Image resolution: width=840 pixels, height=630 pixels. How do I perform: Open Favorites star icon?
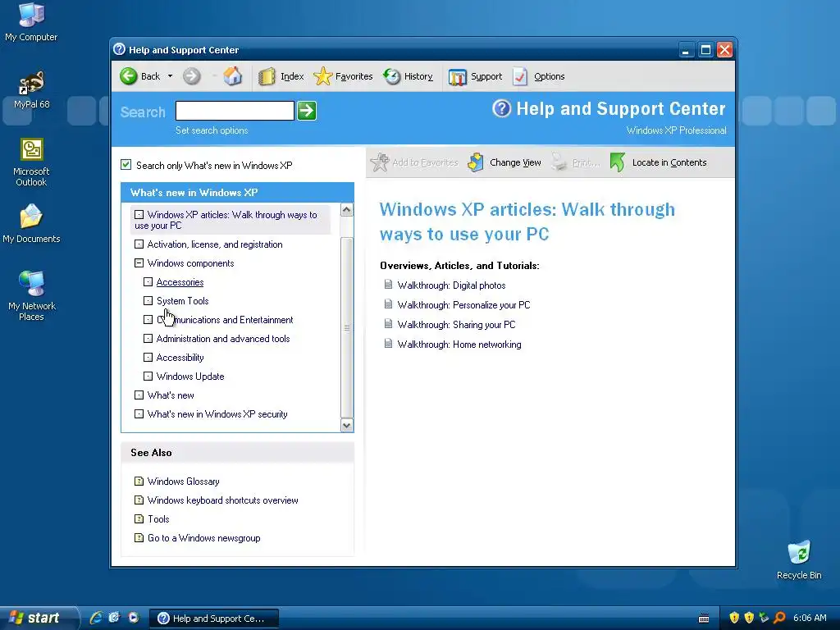click(322, 76)
